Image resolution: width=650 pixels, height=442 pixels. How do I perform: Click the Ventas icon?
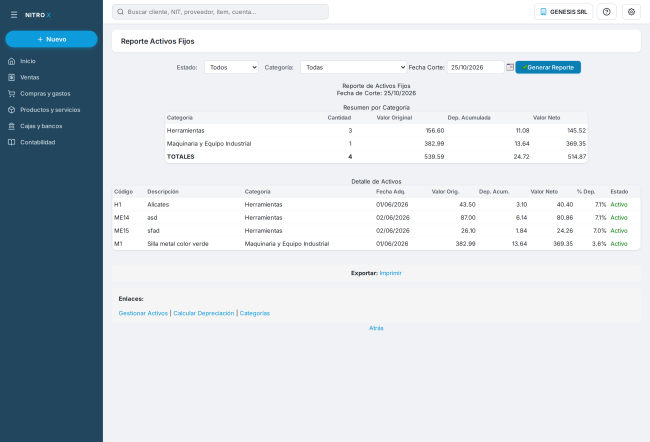[x=12, y=77]
